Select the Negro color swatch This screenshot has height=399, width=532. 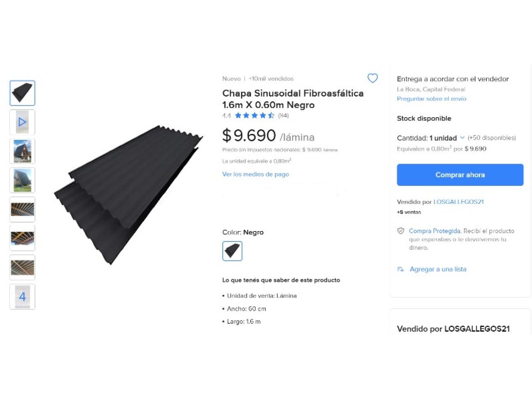(232, 251)
